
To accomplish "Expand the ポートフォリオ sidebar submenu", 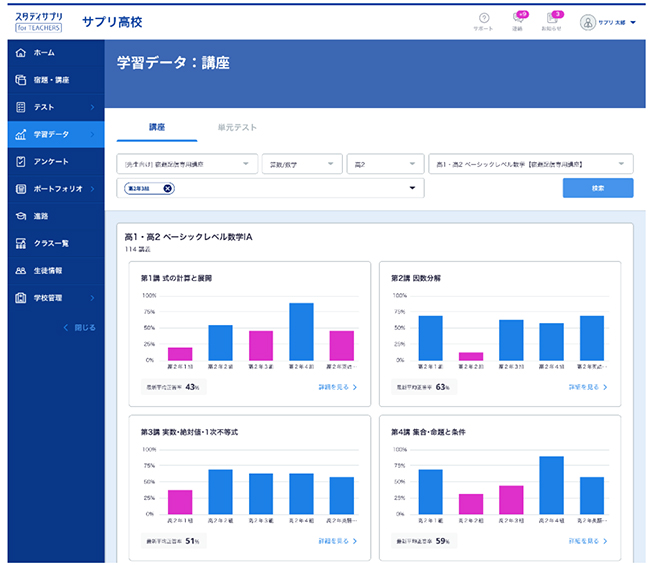I will pos(93,188).
